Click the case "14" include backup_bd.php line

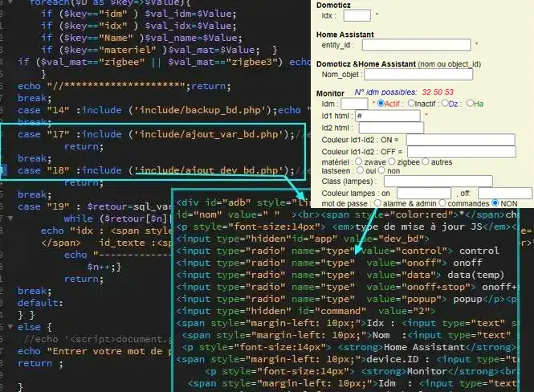tap(164, 110)
